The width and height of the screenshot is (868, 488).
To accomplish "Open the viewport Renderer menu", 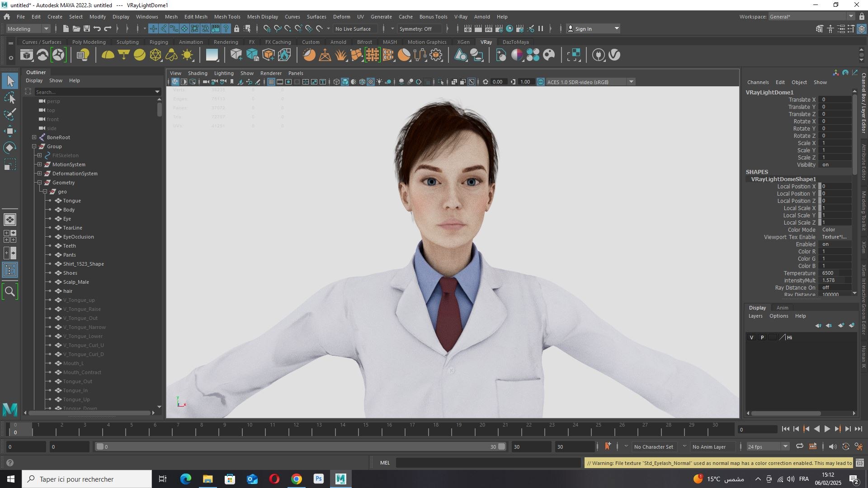I will click(x=271, y=73).
